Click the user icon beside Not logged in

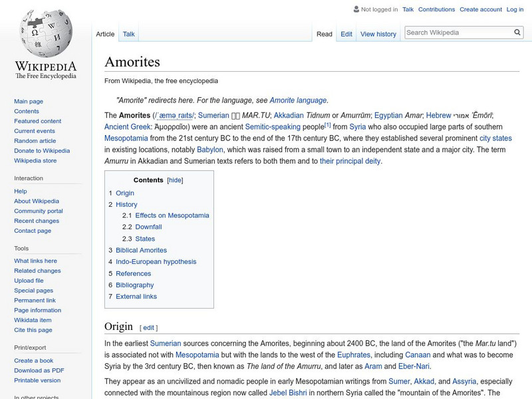tap(357, 9)
